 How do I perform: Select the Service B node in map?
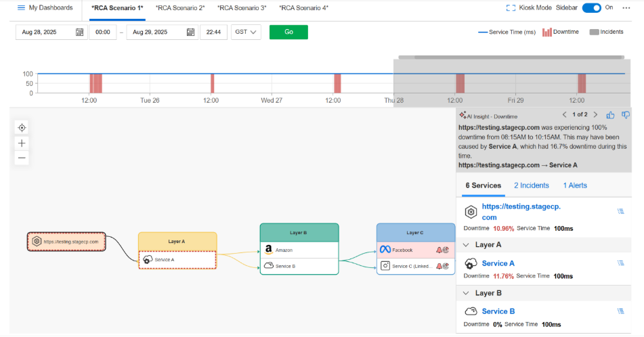tap(299, 266)
